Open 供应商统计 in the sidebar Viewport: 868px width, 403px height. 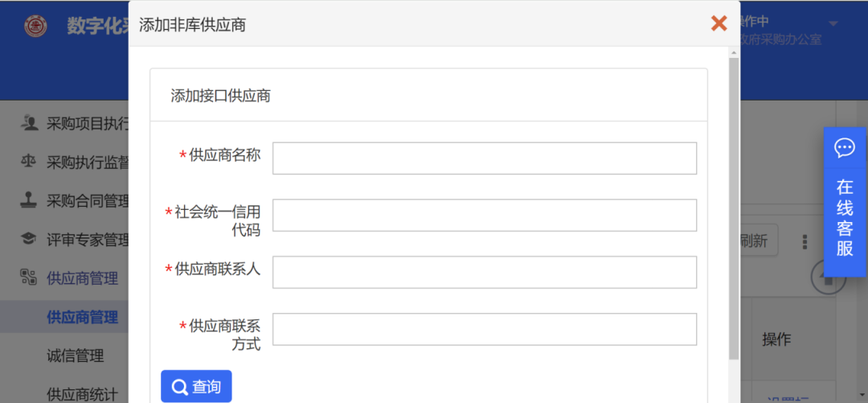pyautogui.click(x=82, y=394)
